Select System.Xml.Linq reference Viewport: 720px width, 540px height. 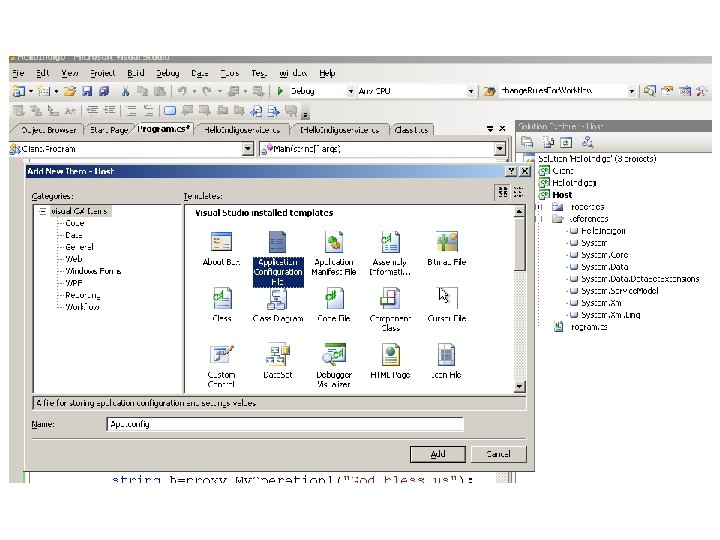[x=611, y=315]
